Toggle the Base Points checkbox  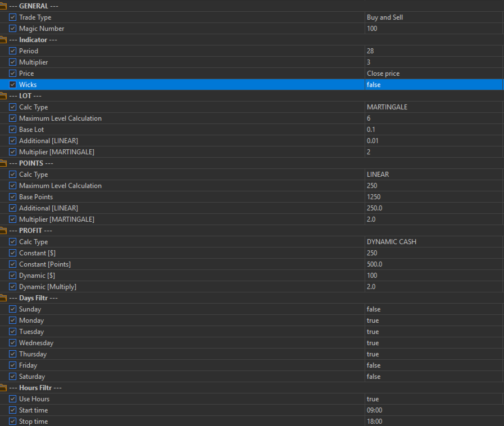point(12,197)
